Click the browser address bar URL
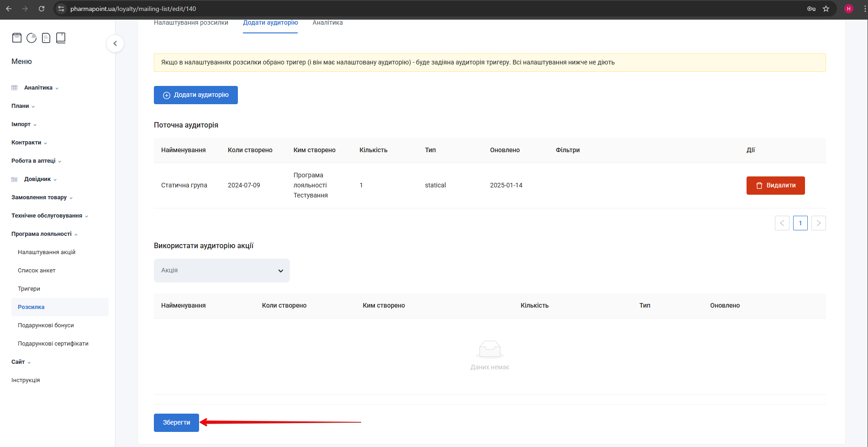Image resolution: width=868 pixels, height=447 pixels. (133, 9)
